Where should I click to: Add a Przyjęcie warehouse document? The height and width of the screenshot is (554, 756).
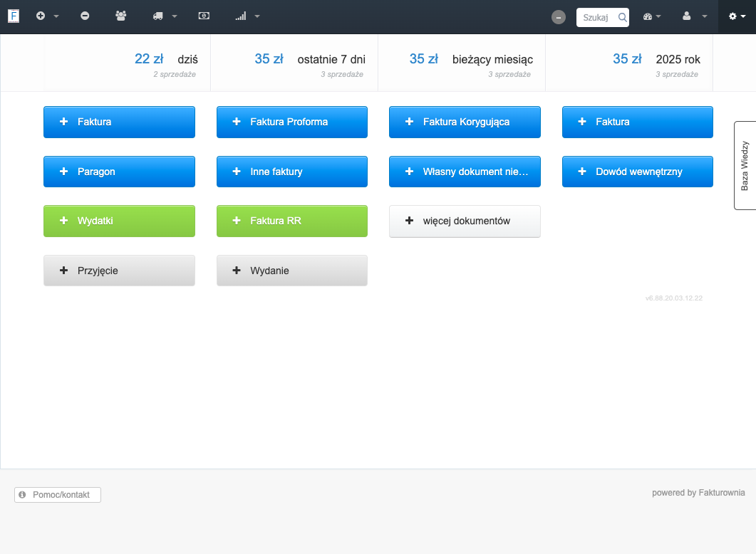point(119,271)
